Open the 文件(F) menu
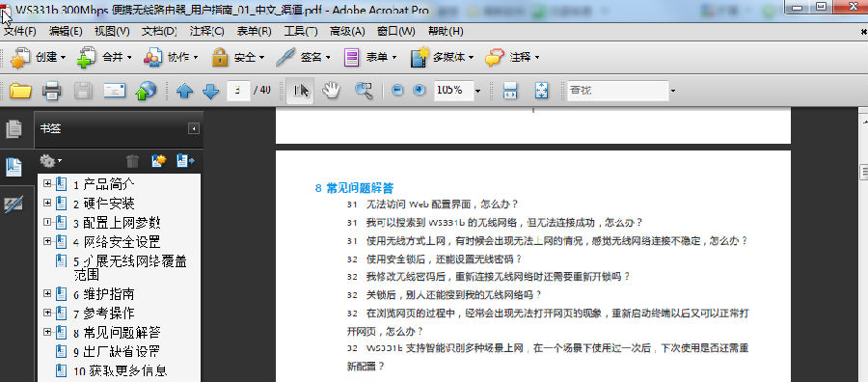 tap(20, 32)
